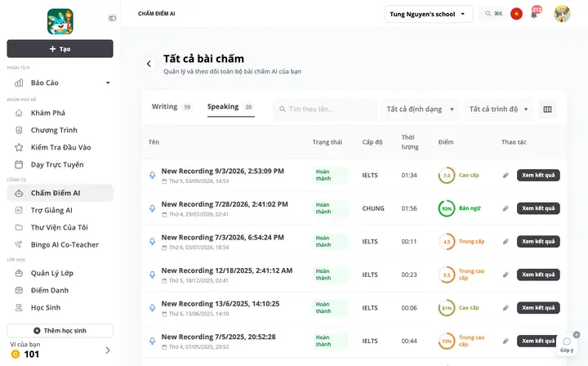Open the column layout settings icon
The width and height of the screenshot is (588, 366).
click(547, 109)
